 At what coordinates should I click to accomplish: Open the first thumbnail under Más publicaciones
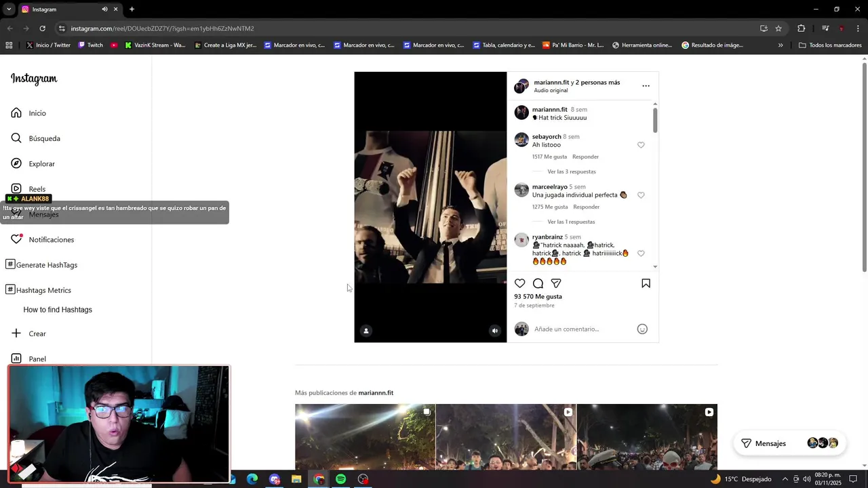(x=365, y=437)
